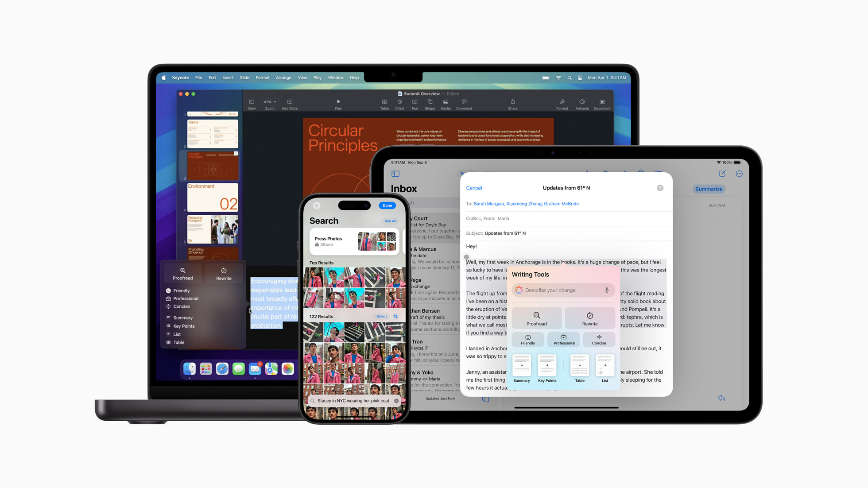Select the Concise tone option
The width and height of the screenshot is (868, 488).
click(x=599, y=340)
